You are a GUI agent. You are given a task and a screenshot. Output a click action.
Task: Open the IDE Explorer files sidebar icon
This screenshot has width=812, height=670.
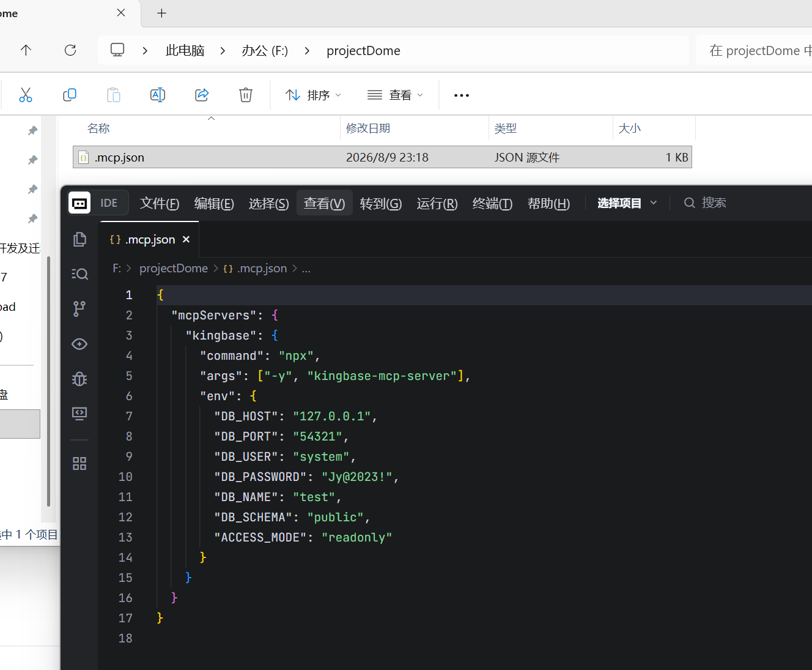tap(79, 239)
